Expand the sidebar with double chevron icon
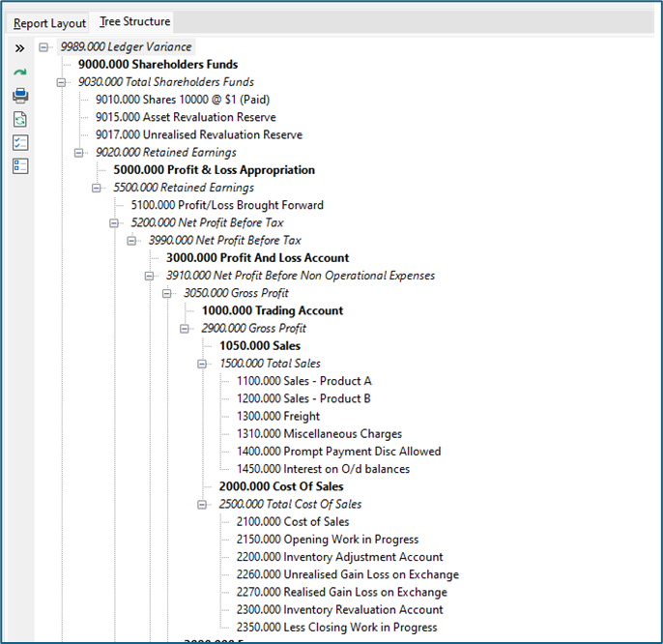Viewport: 663px width, 644px height. coord(19,48)
